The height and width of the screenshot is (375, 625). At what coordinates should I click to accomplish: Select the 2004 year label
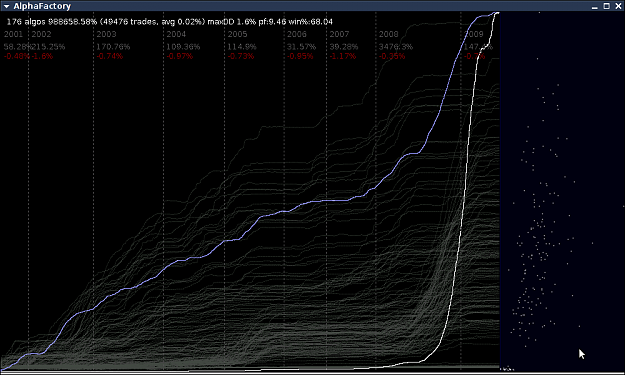coord(176,34)
